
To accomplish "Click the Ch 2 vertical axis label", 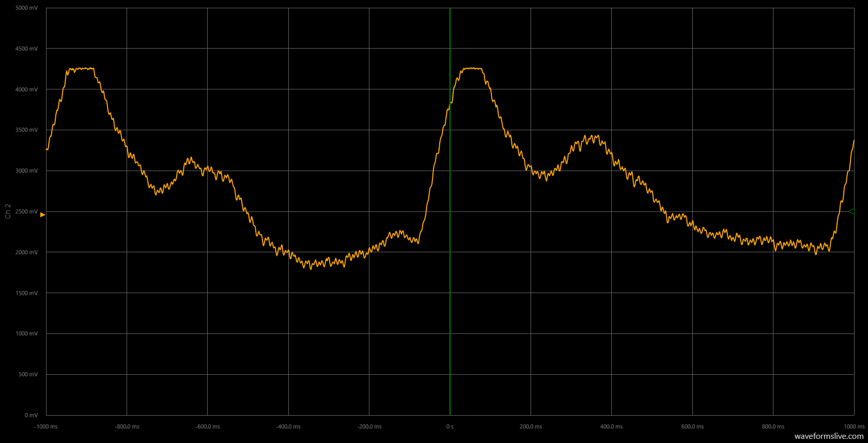I will [x=8, y=211].
